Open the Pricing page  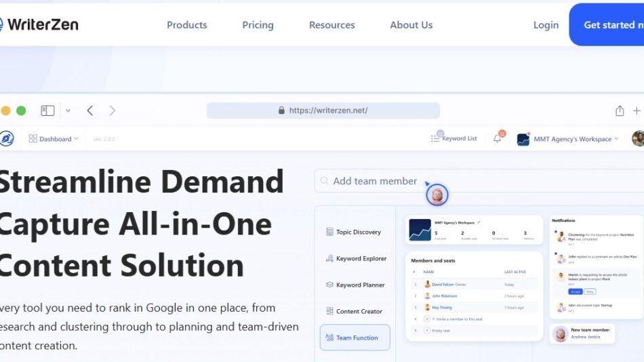coord(258,25)
